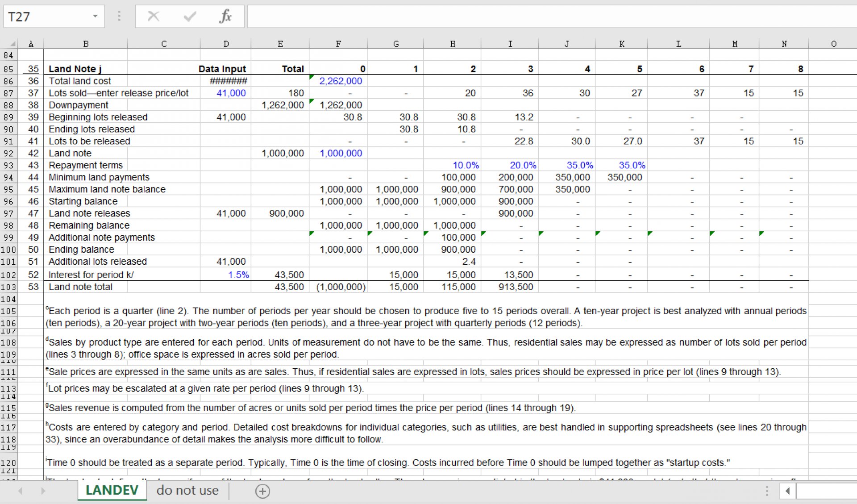Select row header 93
Screen dimensions: 857x504
(8, 165)
